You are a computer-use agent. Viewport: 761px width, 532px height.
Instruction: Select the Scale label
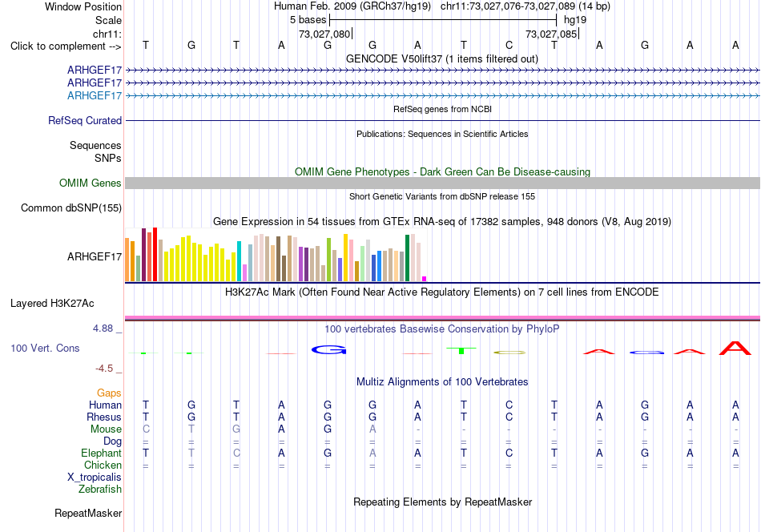[x=109, y=20]
